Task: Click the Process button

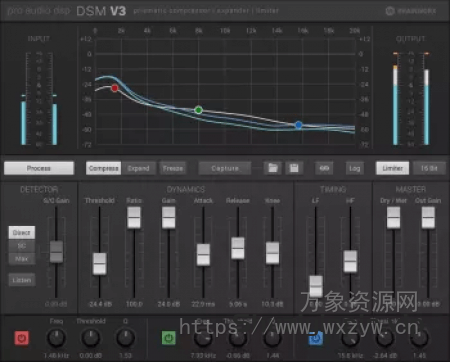Action: (39, 168)
